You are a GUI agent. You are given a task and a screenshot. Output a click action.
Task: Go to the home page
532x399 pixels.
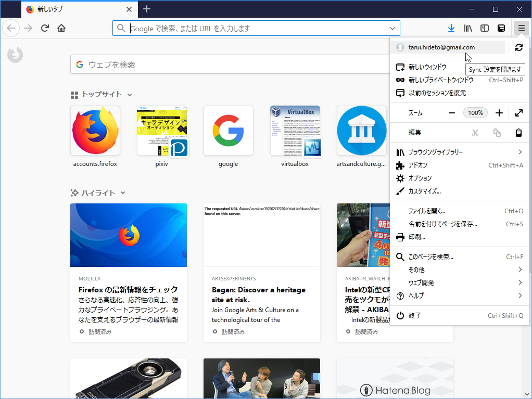click(x=61, y=28)
